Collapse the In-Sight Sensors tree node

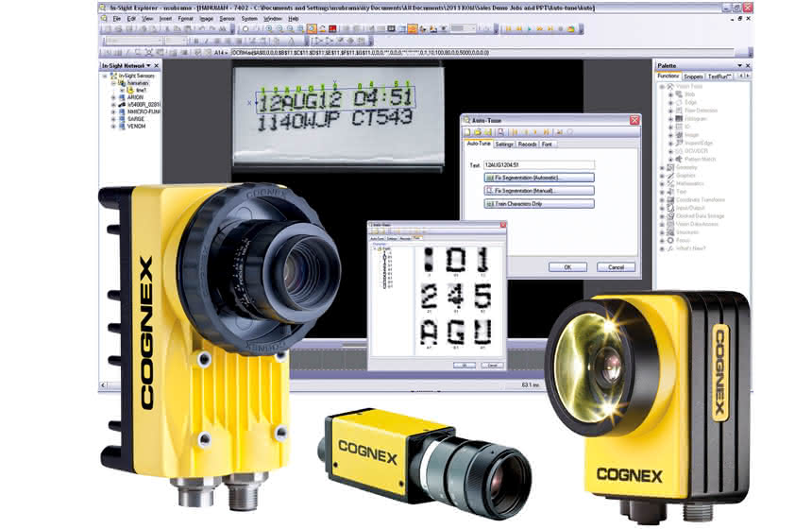point(105,76)
